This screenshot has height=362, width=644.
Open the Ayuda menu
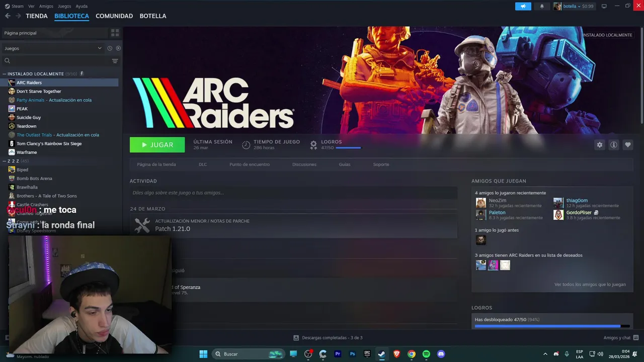pos(82,6)
